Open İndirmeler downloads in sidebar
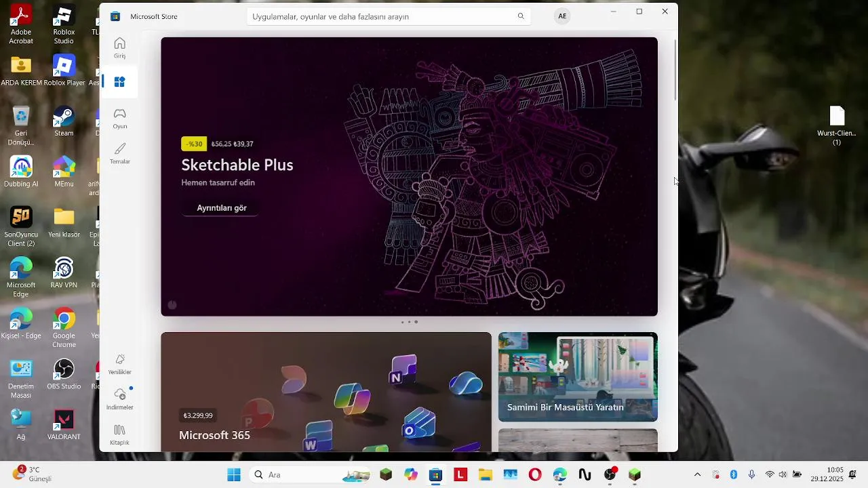868x488 pixels. pos(119,399)
